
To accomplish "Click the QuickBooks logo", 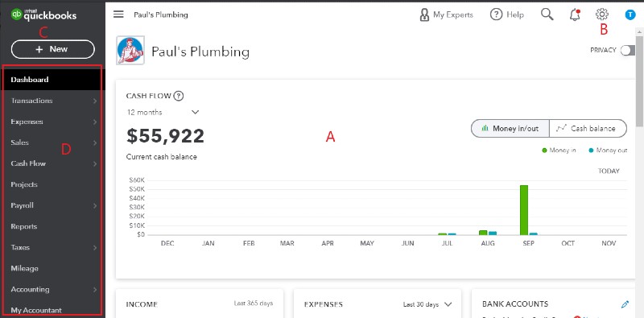I will point(43,14).
